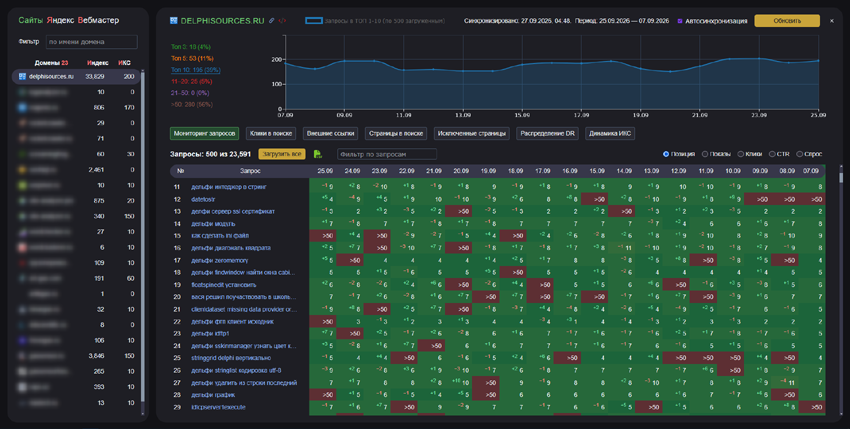Open the Распределение DR tab
The height and width of the screenshot is (429, 850).
pyautogui.click(x=547, y=133)
